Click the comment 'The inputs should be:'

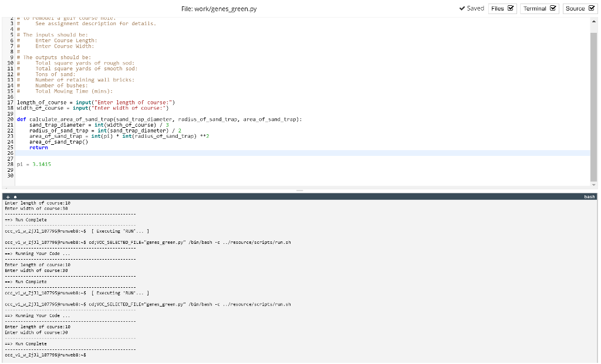tap(56, 35)
